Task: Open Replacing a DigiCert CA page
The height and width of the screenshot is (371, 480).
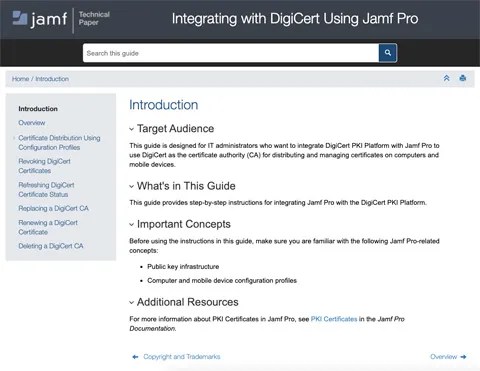Action: click(x=53, y=208)
